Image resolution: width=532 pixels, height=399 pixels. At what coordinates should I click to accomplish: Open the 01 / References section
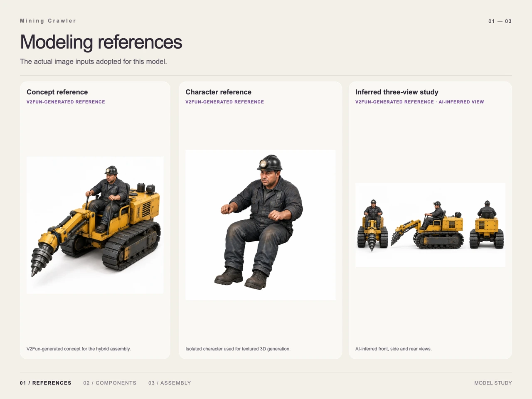point(46,383)
